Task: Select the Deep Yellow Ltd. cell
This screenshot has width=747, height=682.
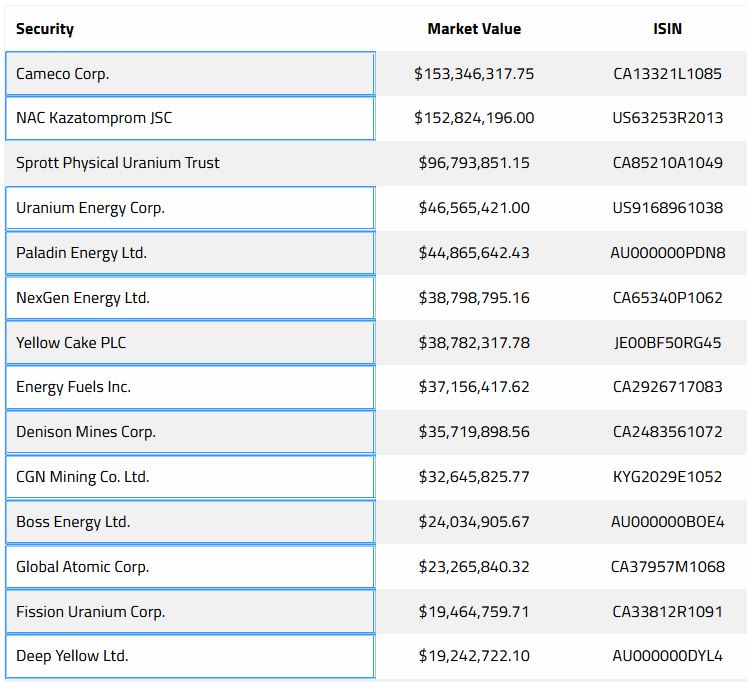Action: click(189, 656)
